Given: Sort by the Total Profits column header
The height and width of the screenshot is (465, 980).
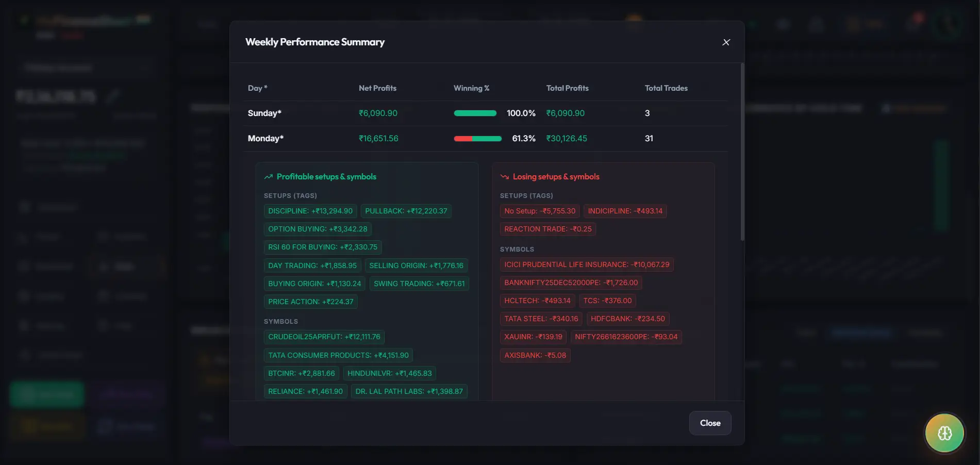Looking at the screenshot, I should click(567, 88).
